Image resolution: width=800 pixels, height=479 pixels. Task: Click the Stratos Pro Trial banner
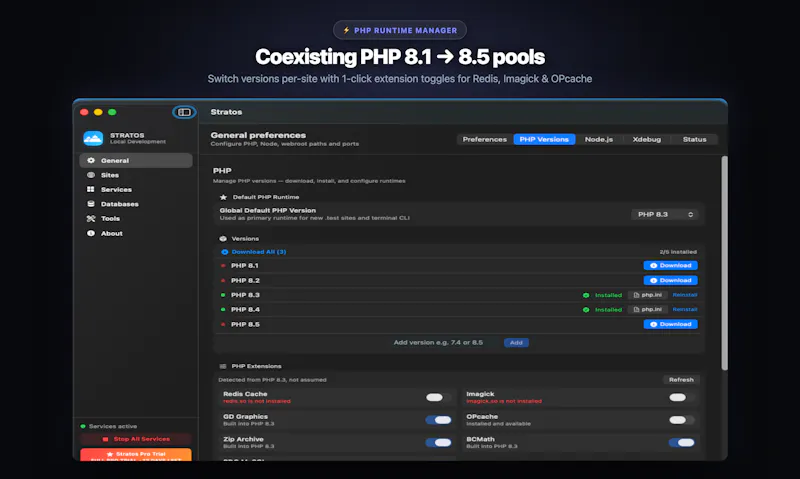(136, 455)
